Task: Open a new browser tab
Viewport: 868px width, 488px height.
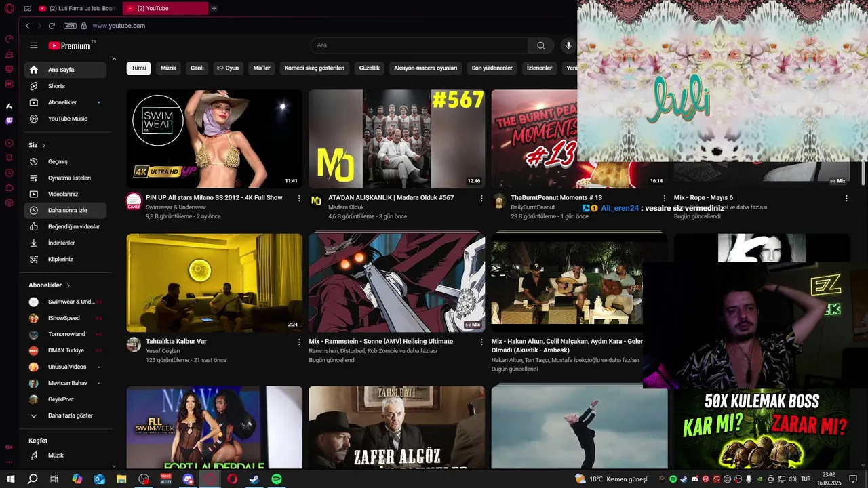Action: (214, 8)
